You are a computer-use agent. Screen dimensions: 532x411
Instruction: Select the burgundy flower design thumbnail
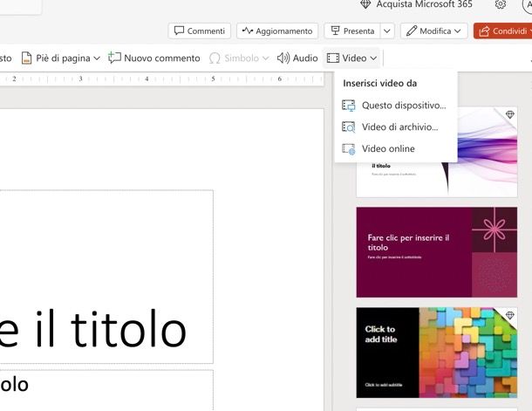coord(437,252)
